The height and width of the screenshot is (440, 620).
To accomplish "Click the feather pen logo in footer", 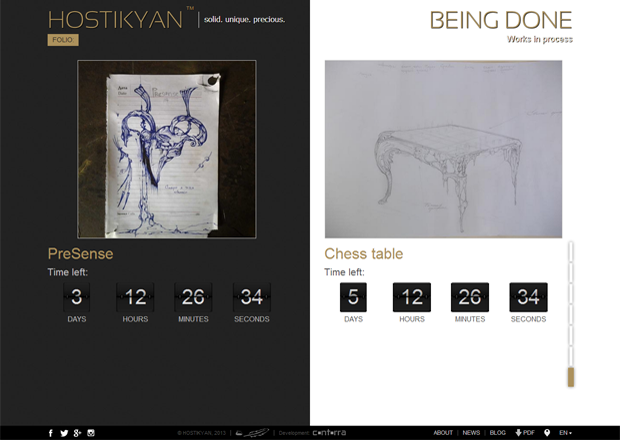I will point(253,433).
